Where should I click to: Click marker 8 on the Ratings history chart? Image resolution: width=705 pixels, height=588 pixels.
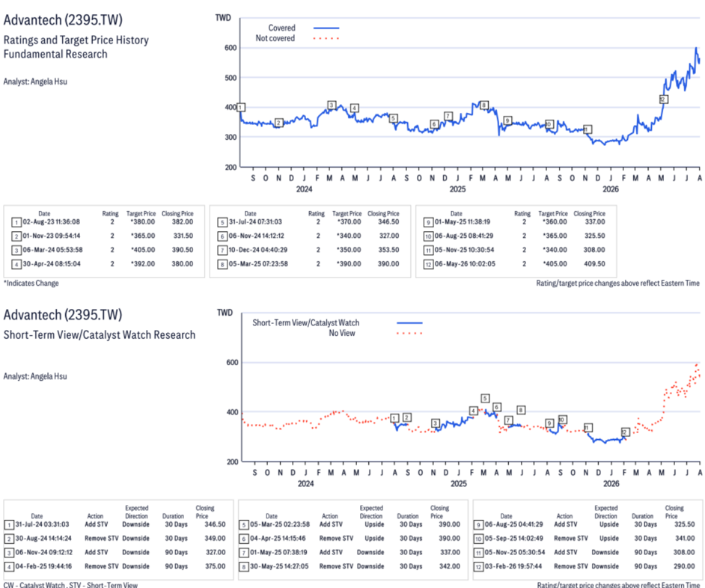(483, 105)
